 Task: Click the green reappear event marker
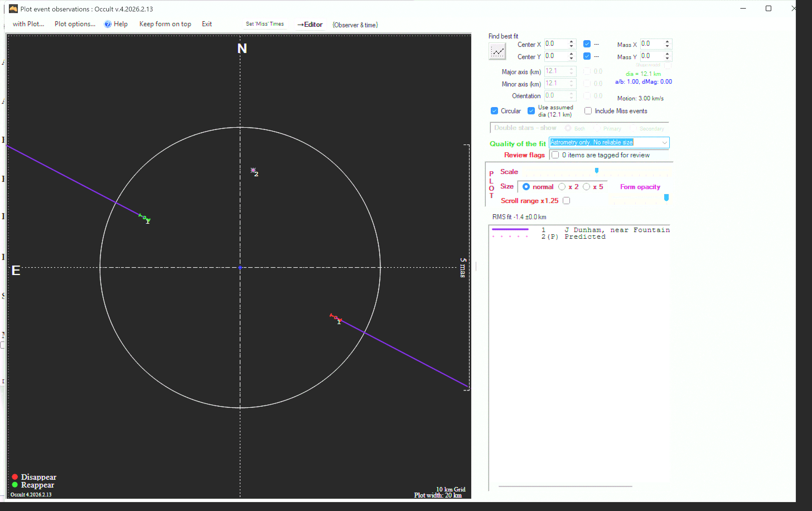click(144, 218)
